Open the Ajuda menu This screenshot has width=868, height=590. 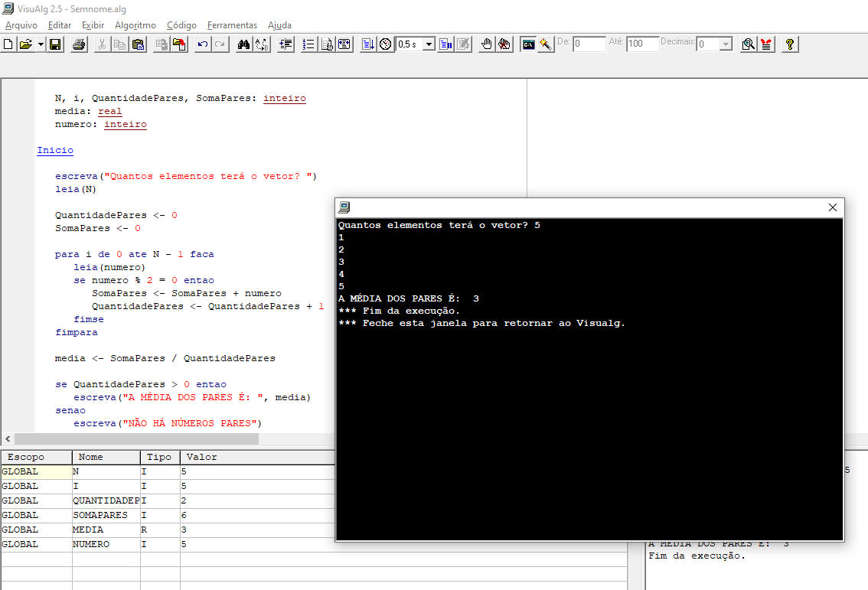click(279, 25)
